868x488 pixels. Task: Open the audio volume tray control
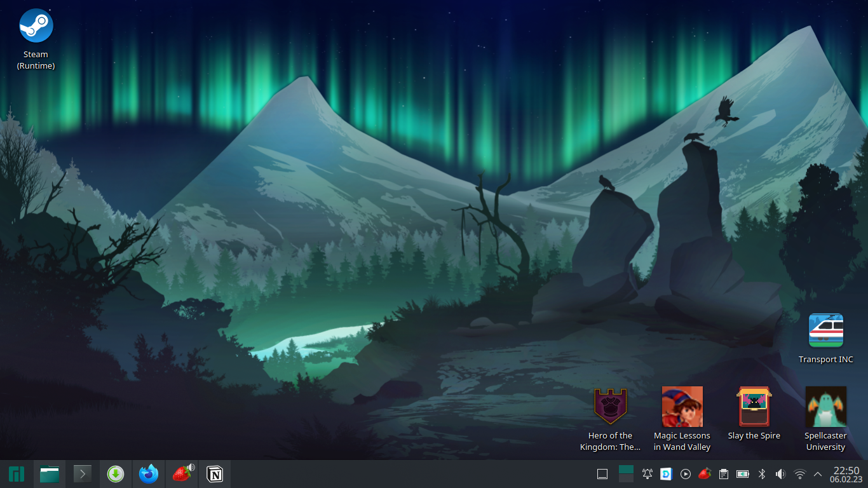tap(781, 474)
